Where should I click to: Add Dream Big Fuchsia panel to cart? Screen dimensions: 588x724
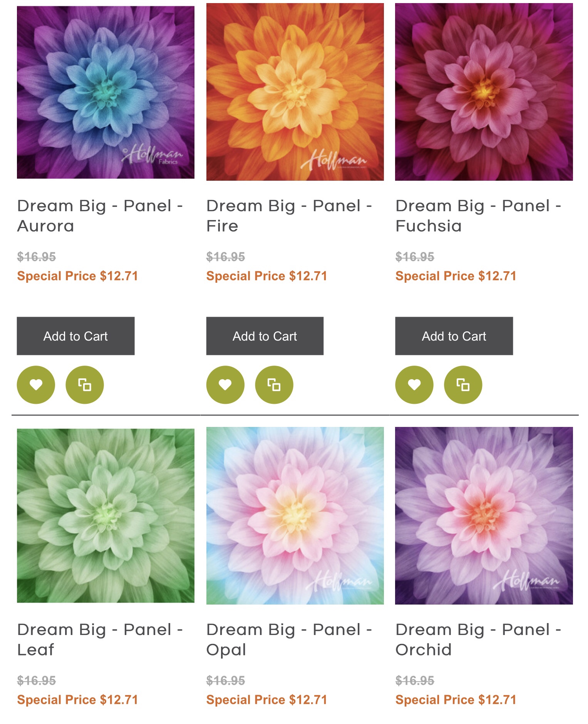[x=454, y=336]
